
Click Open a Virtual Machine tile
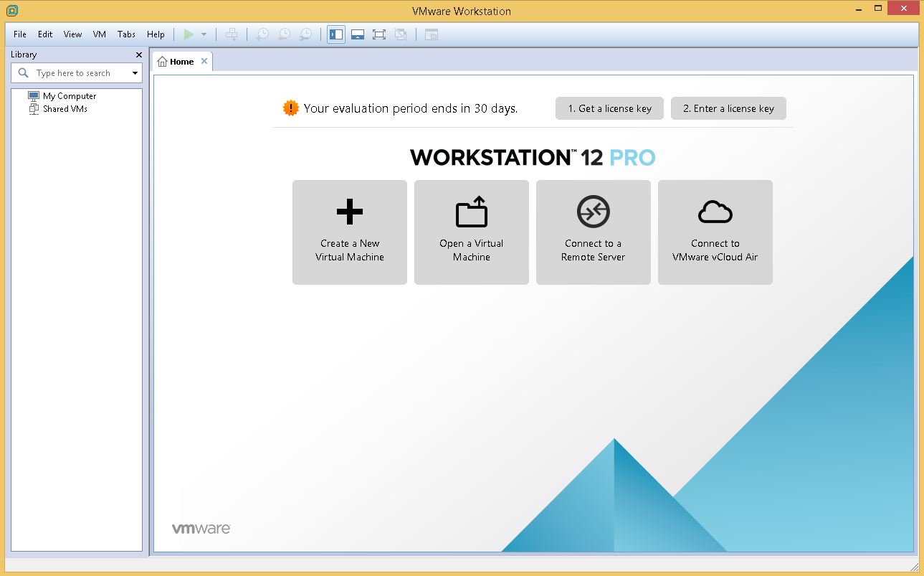(x=472, y=232)
